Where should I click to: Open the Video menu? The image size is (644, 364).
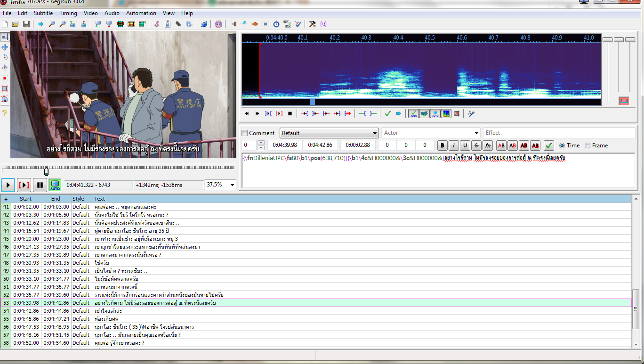coord(91,13)
